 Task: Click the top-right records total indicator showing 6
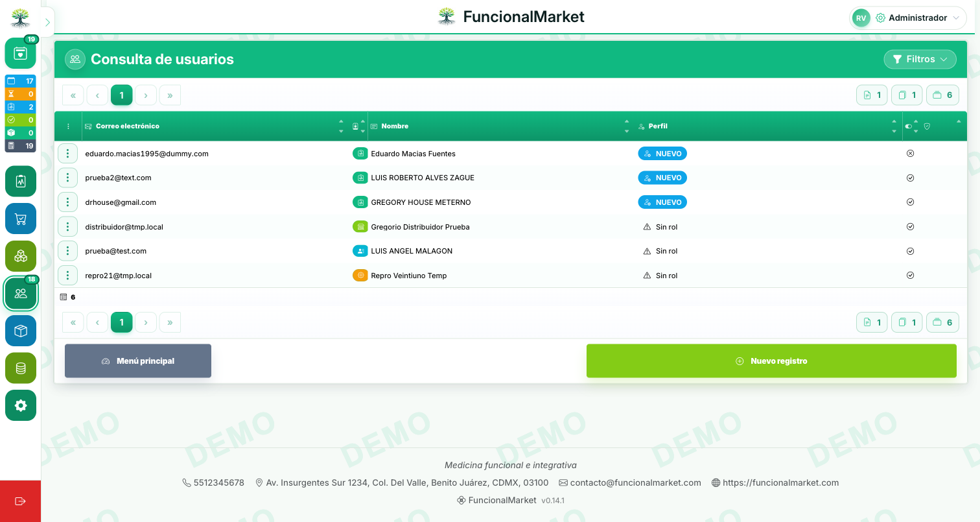tap(942, 95)
